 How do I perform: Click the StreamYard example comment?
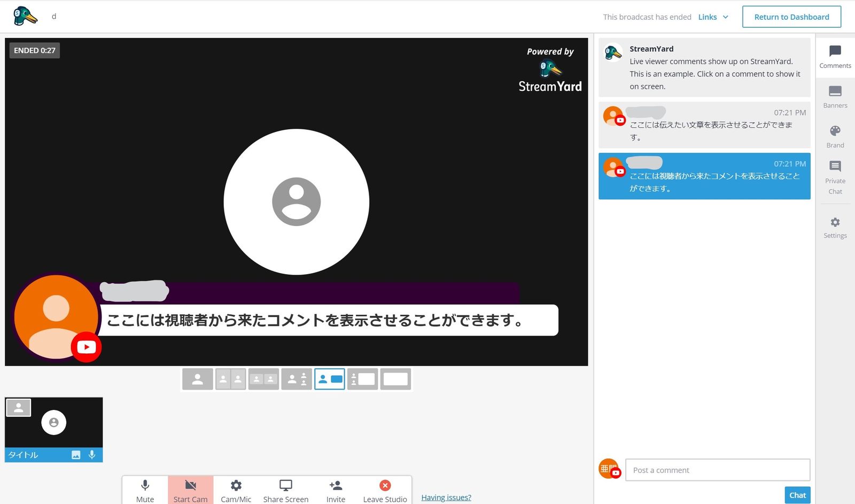pos(704,67)
